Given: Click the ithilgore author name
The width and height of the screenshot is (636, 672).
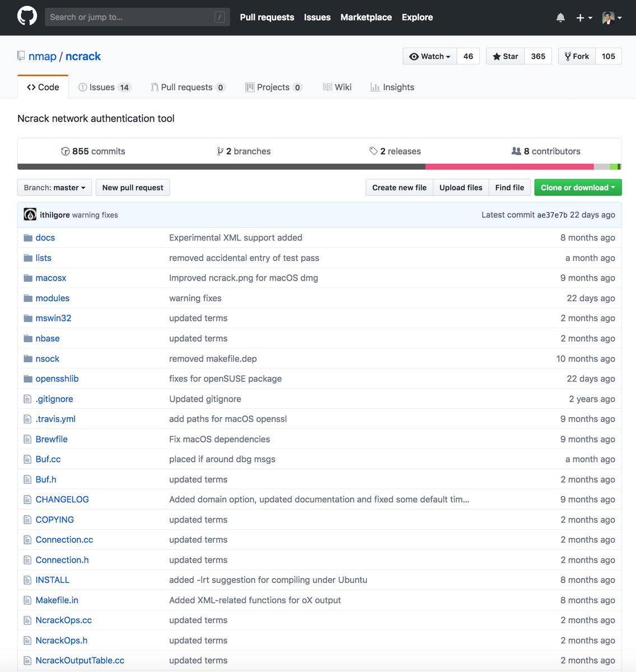Looking at the screenshot, I should [55, 215].
